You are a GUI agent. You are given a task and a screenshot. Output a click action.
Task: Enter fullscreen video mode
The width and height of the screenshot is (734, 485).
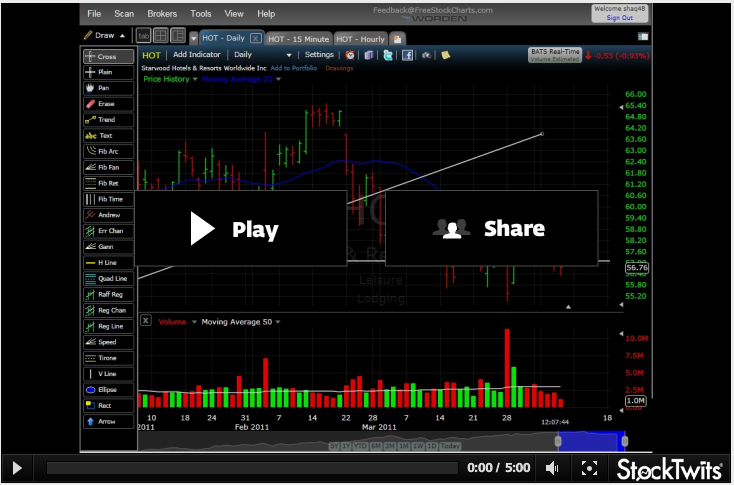(589, 468)
